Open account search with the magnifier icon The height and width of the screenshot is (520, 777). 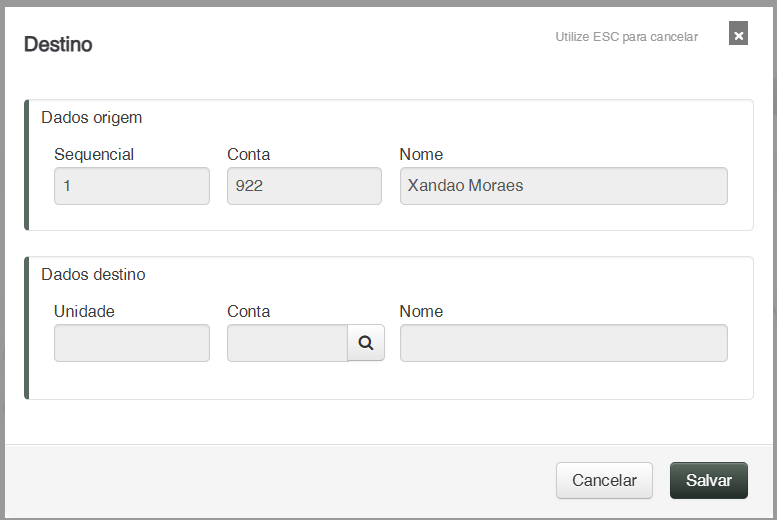click(366, 343)
